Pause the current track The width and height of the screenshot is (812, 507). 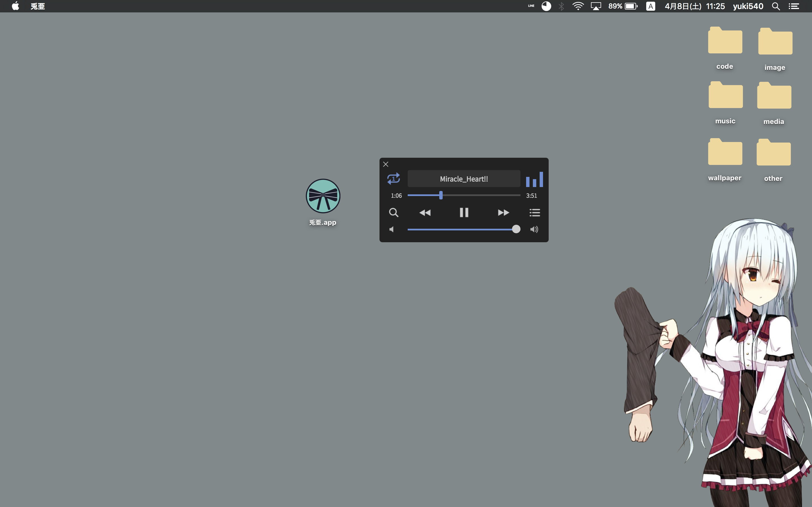click(464, 212)
